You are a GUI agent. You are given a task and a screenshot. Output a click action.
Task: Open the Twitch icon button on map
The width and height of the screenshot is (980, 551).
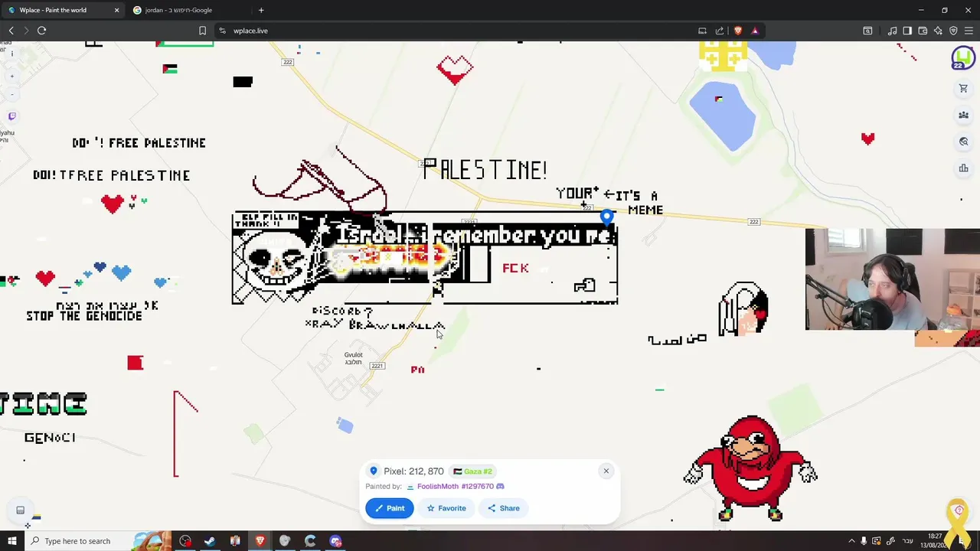pyautogui.click(x=11, y=116)
